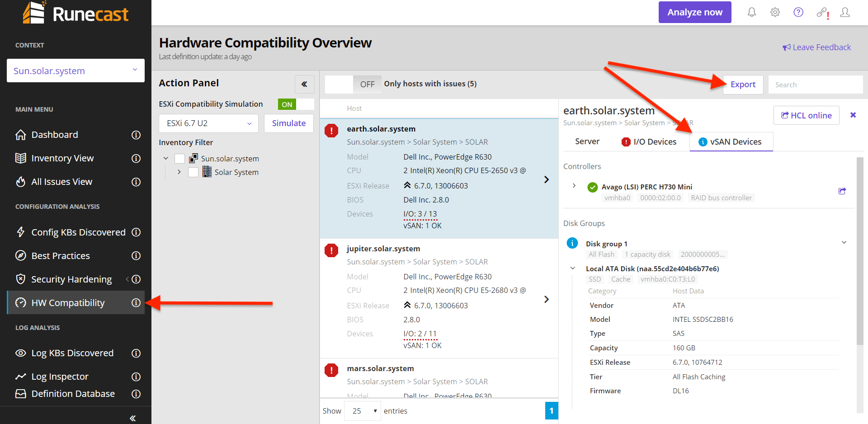868x424 pixels.
Task: Check the Solar System inventory checkbox
Action: 193,172
